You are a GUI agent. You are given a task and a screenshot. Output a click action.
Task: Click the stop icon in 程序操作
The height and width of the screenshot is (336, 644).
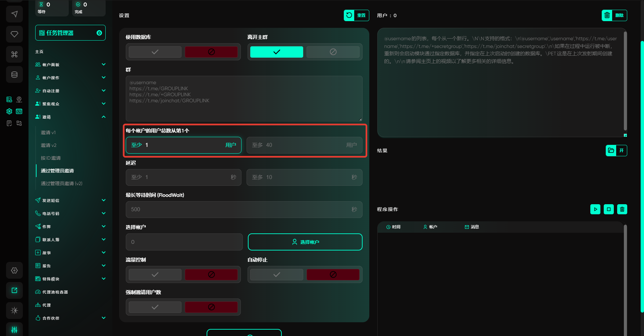click(x=608, y=209)
